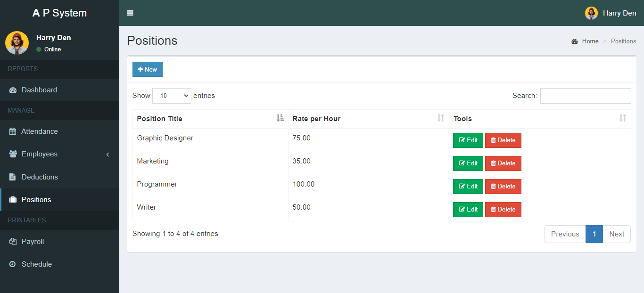Viewport: 644px width, 293px height.
Task: Click the hamburger menu icon in the top bar
Action: point(130,13)
